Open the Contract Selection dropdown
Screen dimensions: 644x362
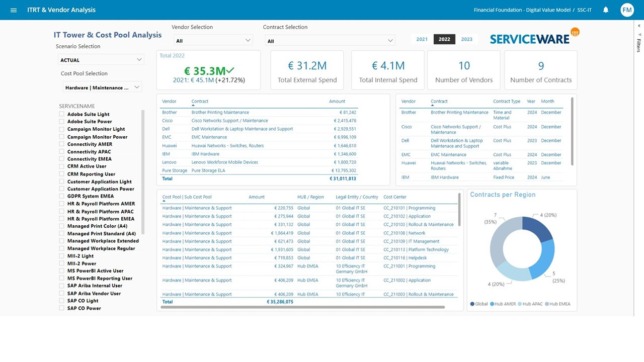coord(330,41)
